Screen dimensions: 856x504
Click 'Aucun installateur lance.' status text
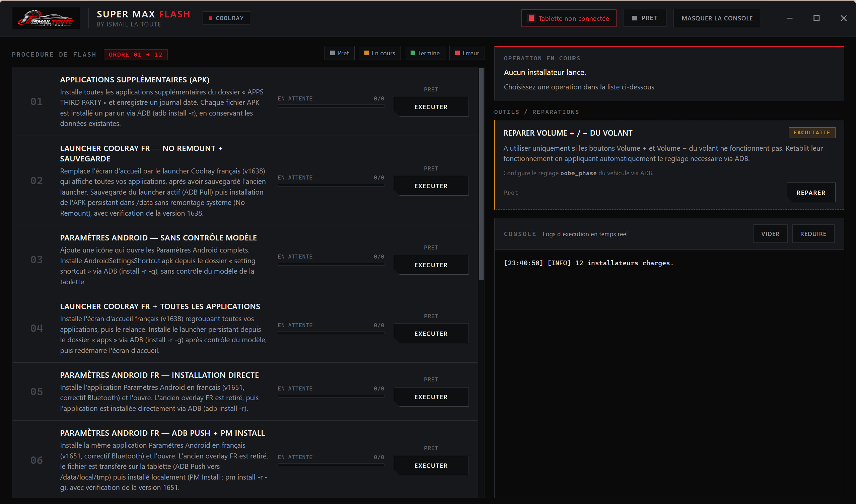tap(545, 72)
